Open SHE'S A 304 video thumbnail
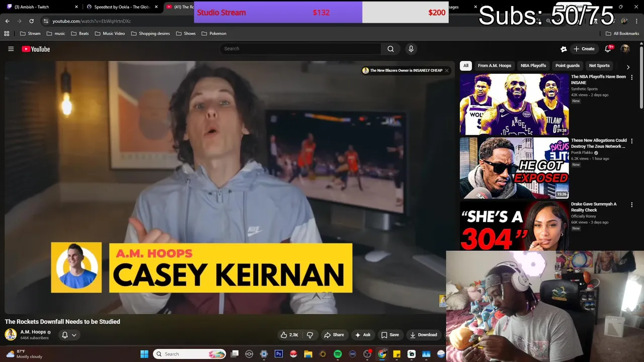This screenshot has height=362, width=644. tap(514, 226)
